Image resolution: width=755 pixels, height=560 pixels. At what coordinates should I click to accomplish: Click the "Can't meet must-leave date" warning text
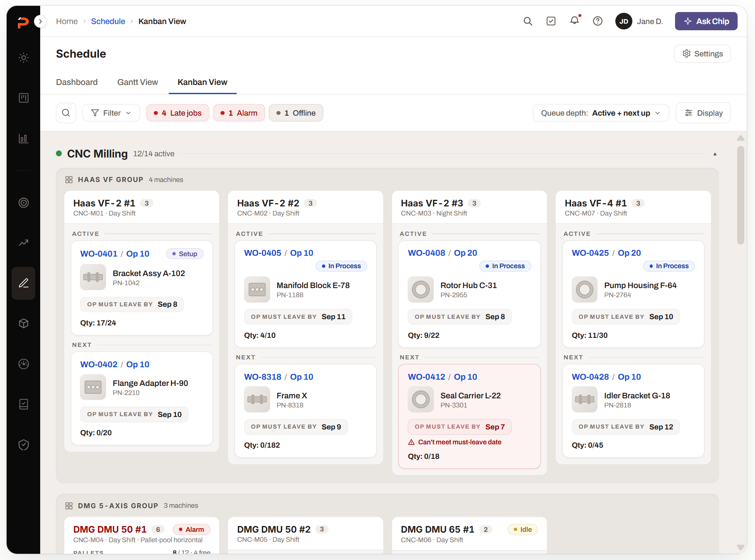pyautogui.click(x=460, y=442)
